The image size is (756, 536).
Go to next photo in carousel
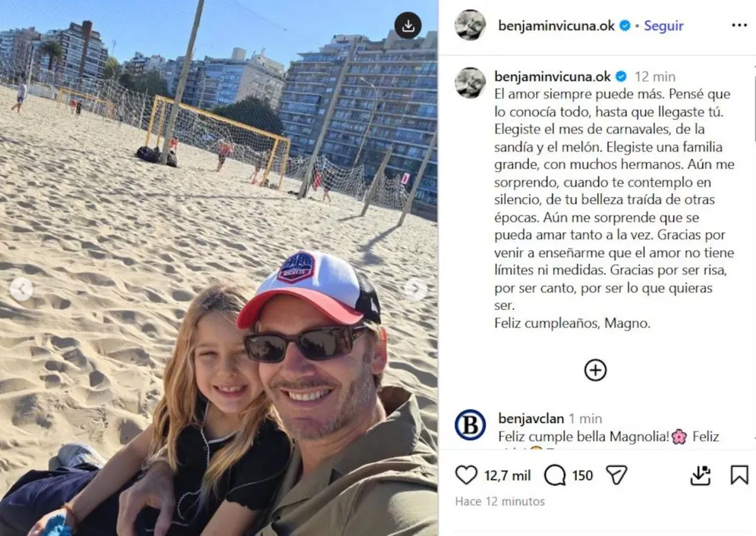(415, 289)
